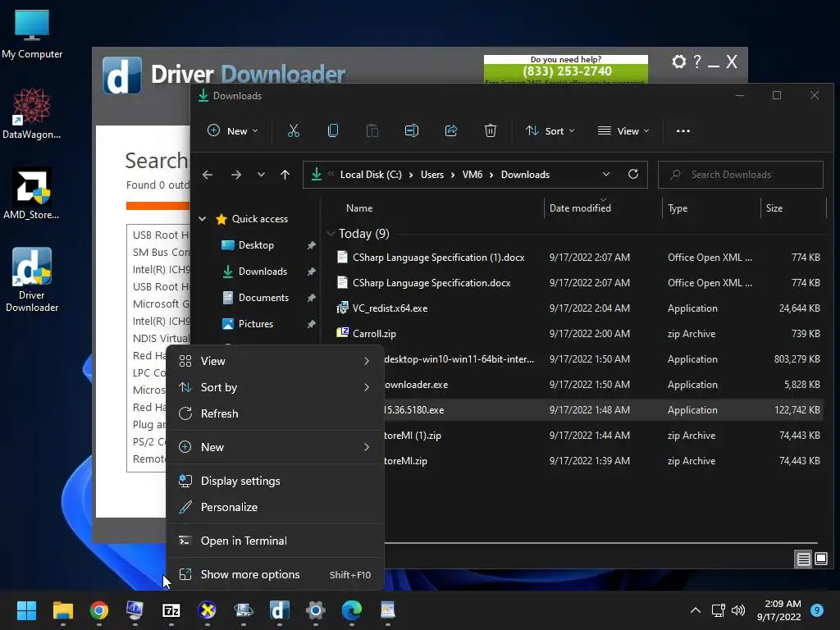
Task: Select the Carroll.zip file
Action: click(374, 334)
